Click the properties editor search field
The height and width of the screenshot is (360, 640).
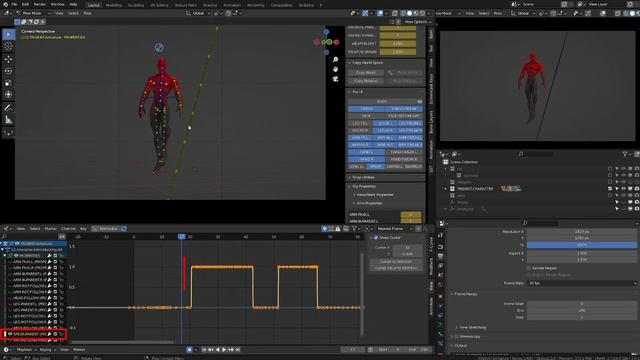(540, 223)
